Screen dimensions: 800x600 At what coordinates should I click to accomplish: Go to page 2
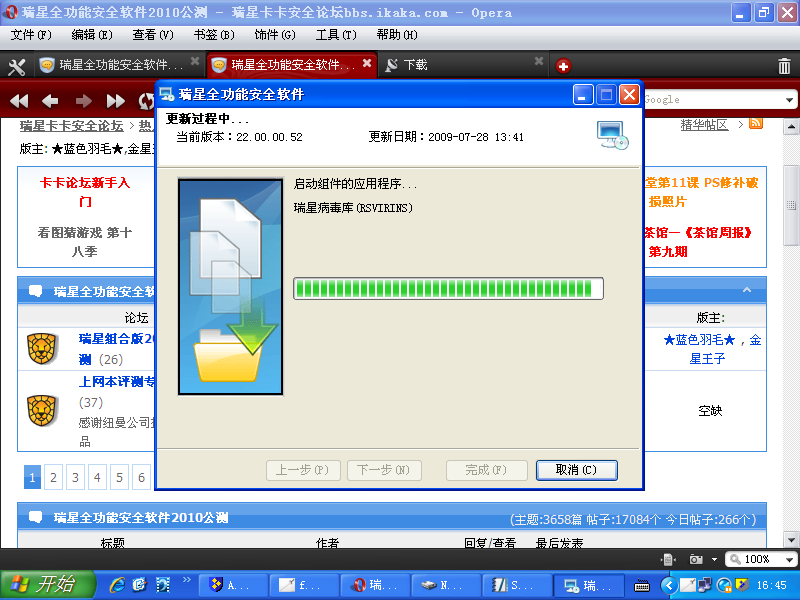pos(53,477)
